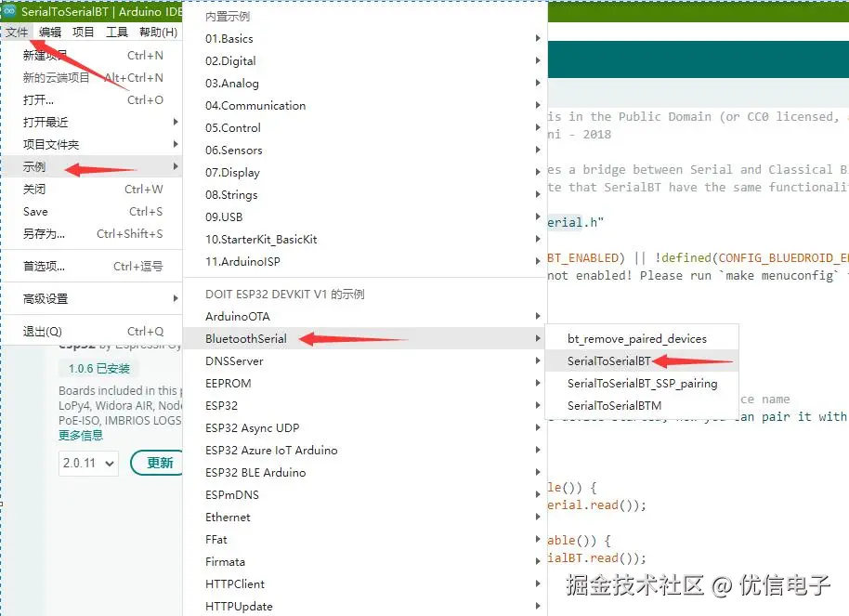Expand 08.Strings examples
The height and width of the screenshot is (616, 849).
pos(365,194)
